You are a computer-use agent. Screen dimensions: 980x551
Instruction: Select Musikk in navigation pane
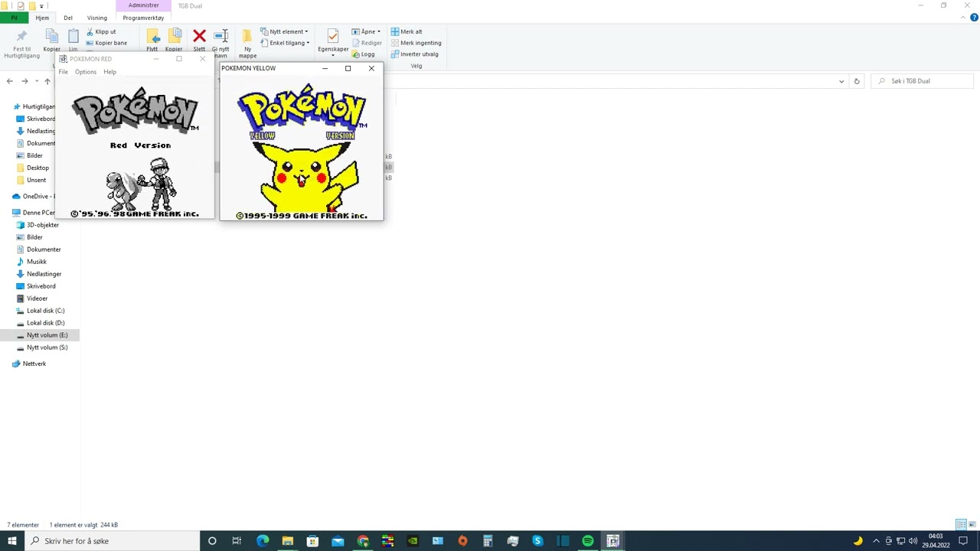tap(32, 262)
